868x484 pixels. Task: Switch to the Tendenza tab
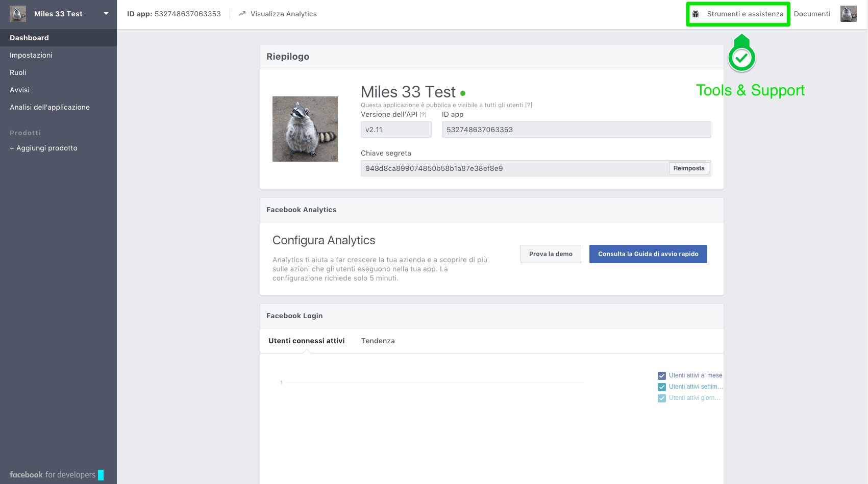pos(378,341)
